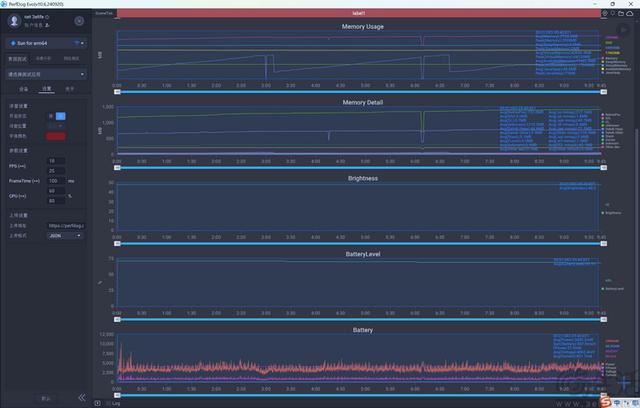Click the button at sidebar bottom
Viewport: 640px width, 408px height.
pyautogui.click(x=46, y=397)
